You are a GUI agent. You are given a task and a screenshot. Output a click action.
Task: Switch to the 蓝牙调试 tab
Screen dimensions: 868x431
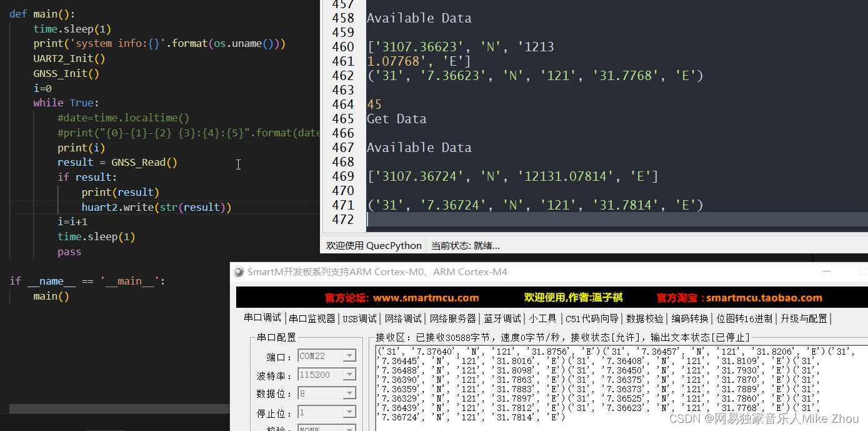pos(501,318)
